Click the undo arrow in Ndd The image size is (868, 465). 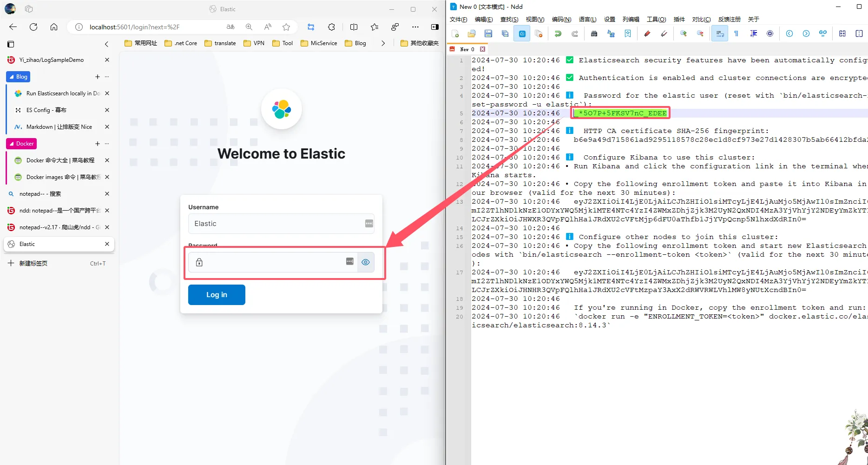(558, 33)
